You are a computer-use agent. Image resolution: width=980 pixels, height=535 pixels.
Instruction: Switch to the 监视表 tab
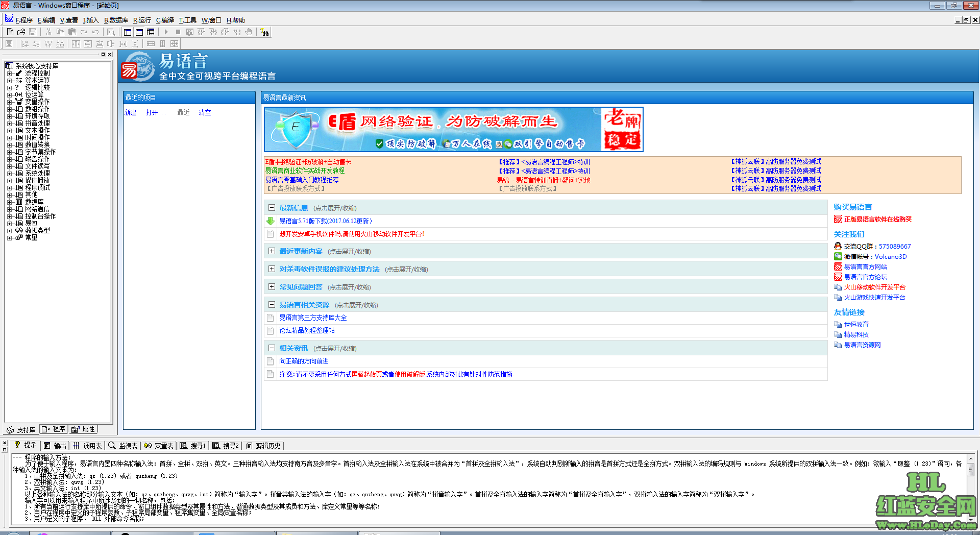click(123, 446)
